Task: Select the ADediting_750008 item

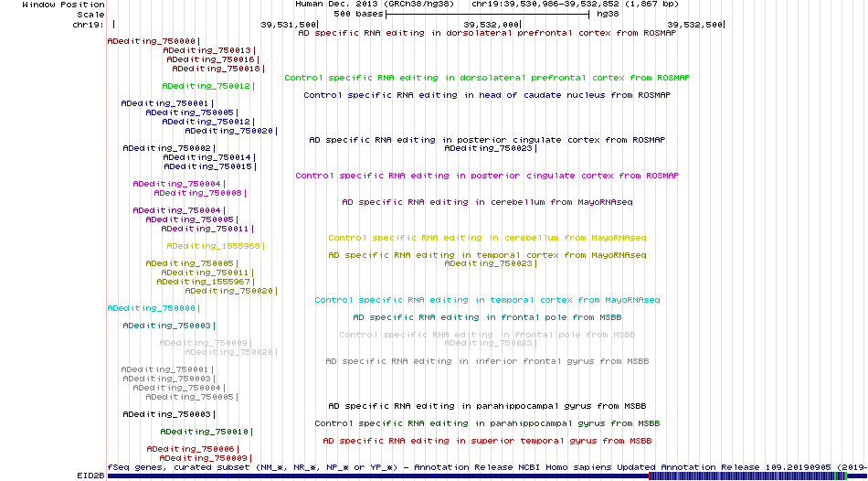Action: coord(200,193)
